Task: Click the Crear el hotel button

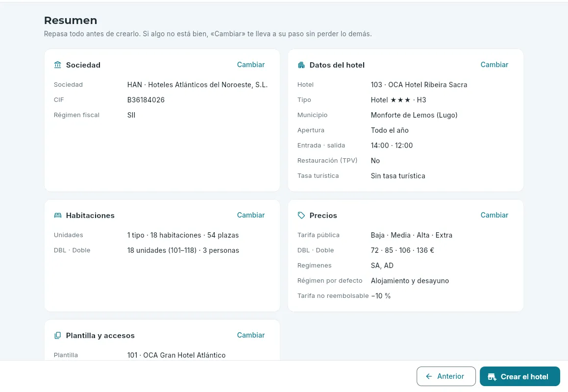Action: 520,376
